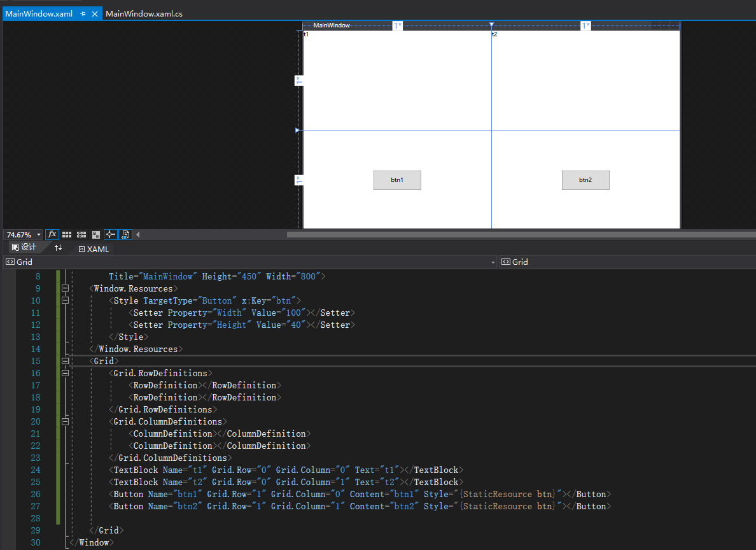Toggle the artboard background icon
This screenshot has height=550, width=756.
point(95,234)
